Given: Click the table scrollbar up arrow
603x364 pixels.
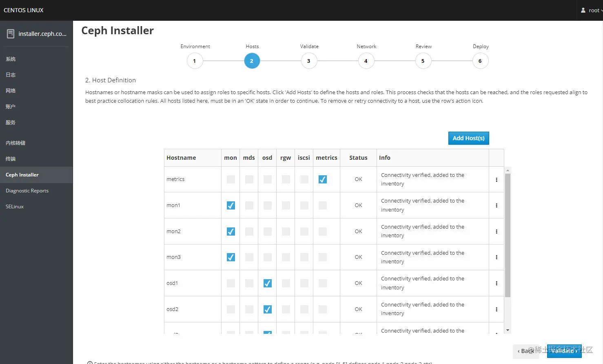Looking at the screenshot, I should [508, 170].
